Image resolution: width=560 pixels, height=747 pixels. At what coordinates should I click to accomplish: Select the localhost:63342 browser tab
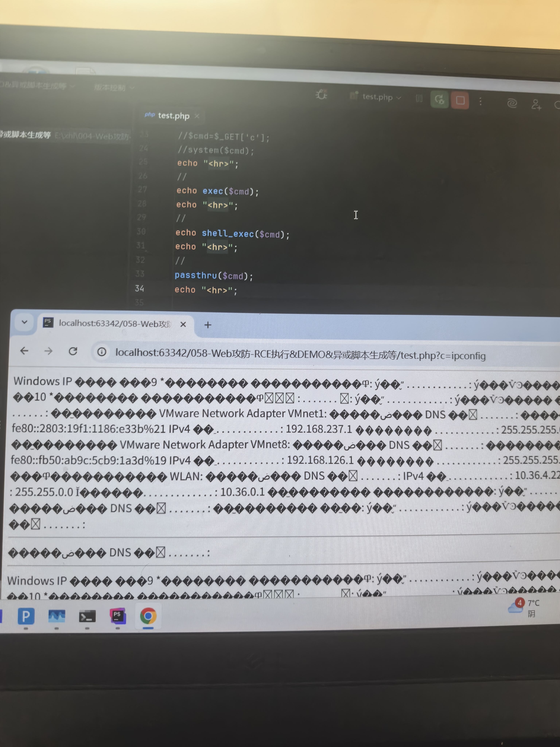coord(114,324)
